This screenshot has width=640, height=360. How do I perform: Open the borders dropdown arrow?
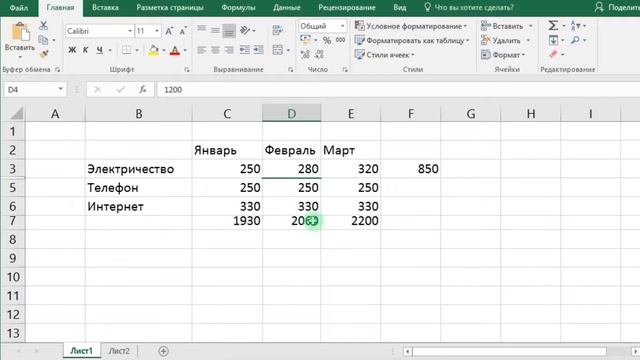[x=137, y=51]
